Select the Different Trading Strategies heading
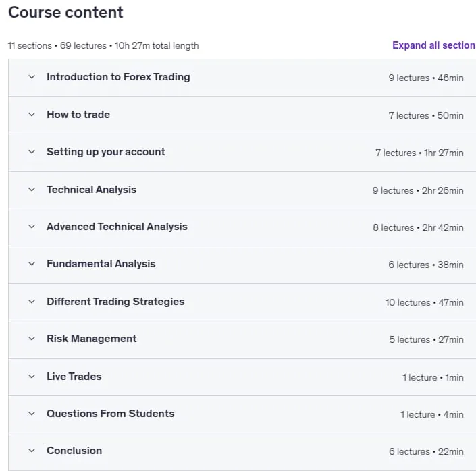Image resolution: width=476 pixels, height=471 pixels. [115, 302]
